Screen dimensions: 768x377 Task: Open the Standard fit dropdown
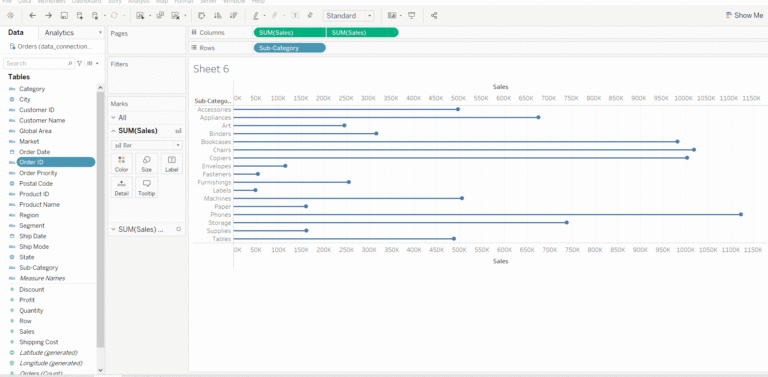pos(349,16)
